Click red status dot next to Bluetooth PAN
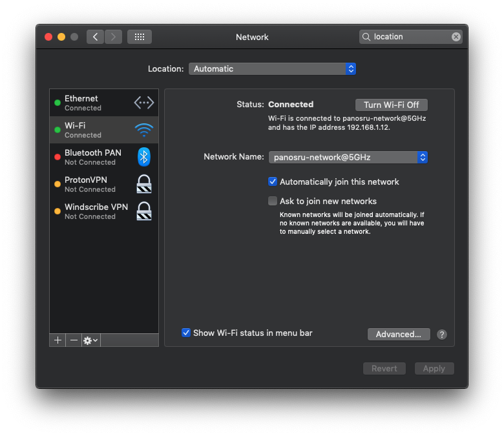This screenshot has height=436, width=504. coord(58,157)
